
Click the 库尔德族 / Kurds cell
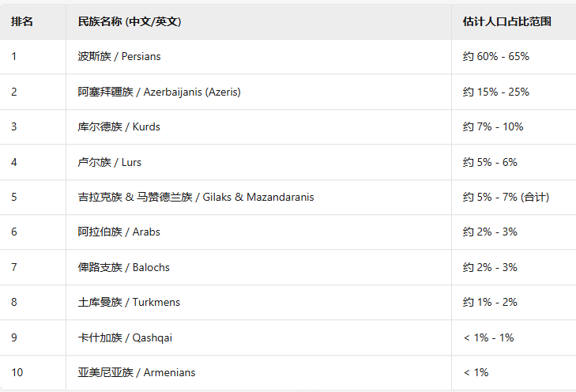pos(119,127)
